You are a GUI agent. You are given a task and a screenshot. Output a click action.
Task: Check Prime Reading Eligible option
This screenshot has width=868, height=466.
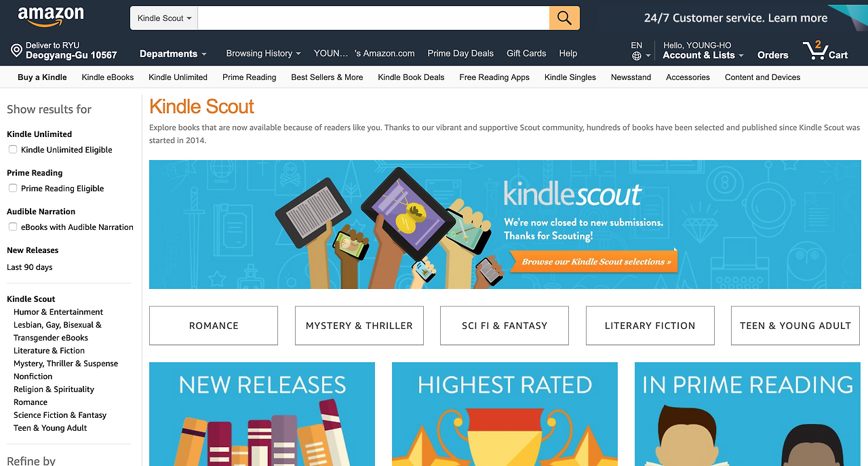coord(13,188)
